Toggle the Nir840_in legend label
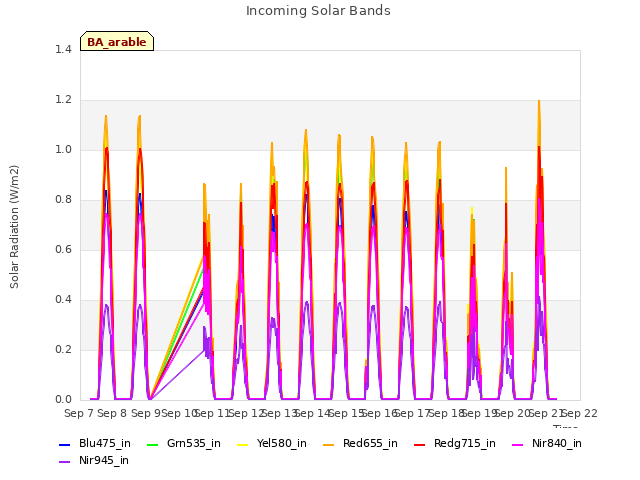Image resolution: width=640 pixels, height=480 pixels. [557, 444]
